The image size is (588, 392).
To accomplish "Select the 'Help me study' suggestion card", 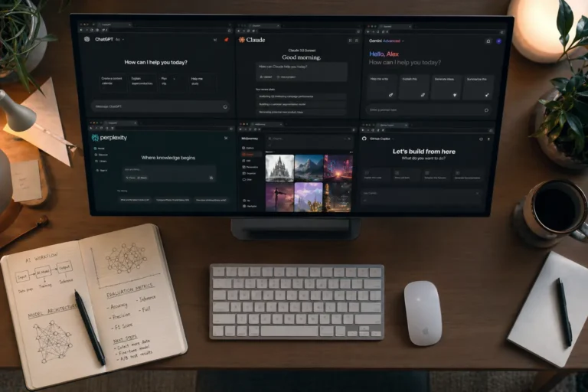I will coord(202,82).
